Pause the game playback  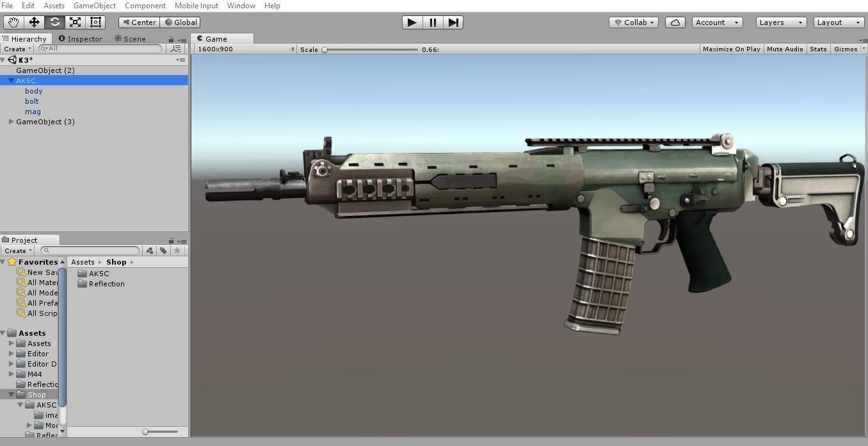point(433,22)
